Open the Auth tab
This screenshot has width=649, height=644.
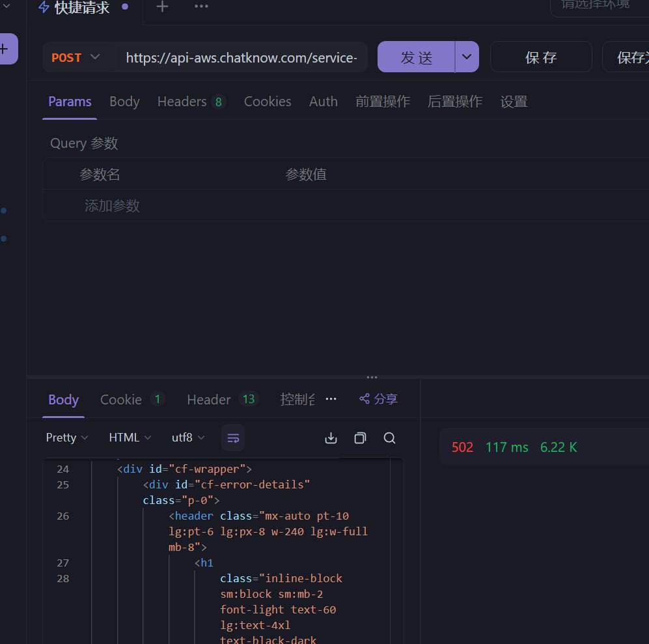[323, 102]
